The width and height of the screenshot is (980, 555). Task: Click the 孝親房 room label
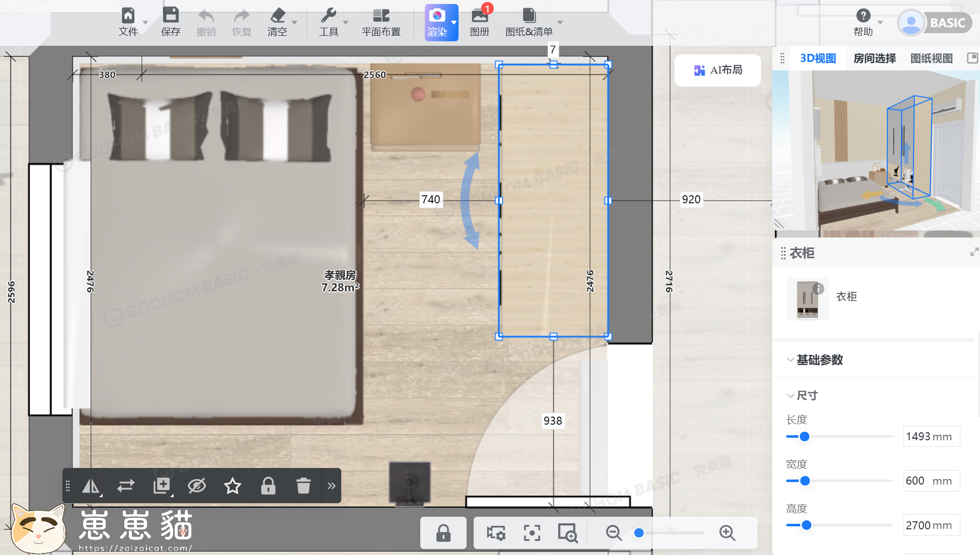click(x=340, y=275)
